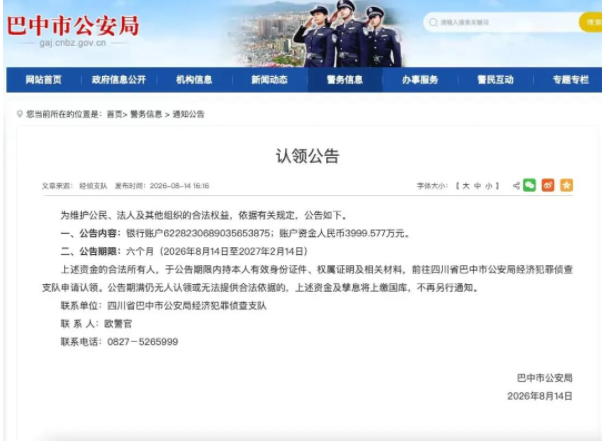602x441 pixels.
Task: Open the 专题专栏 nav tab
Action: click(571, 80)
